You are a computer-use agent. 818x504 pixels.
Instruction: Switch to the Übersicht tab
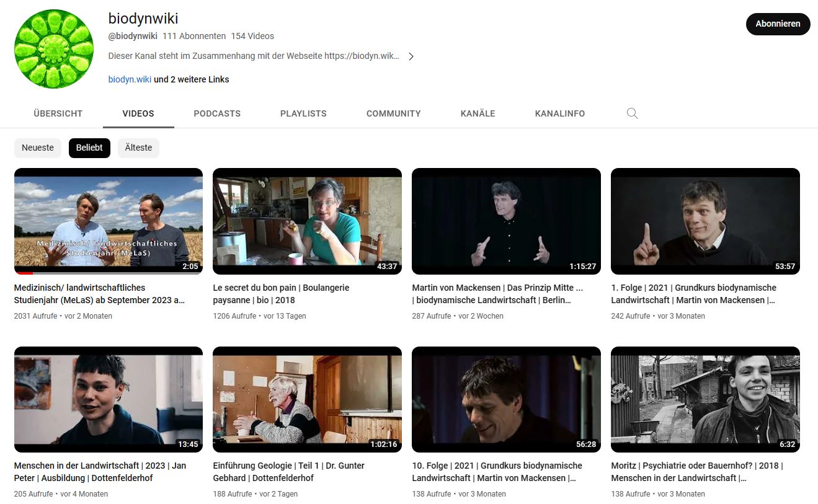point(58,113)
